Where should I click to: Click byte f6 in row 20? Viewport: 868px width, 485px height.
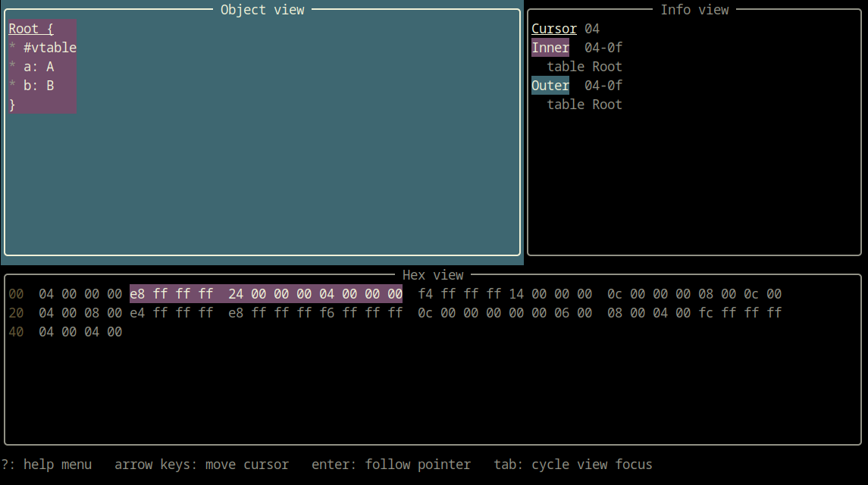click(x=327, y=313)
